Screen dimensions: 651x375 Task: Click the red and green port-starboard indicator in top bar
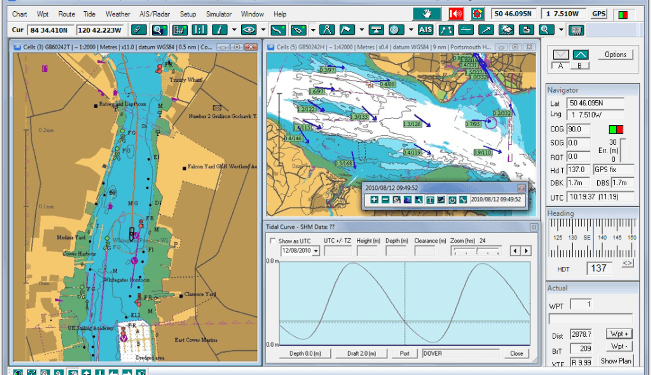[x=623, y=15]
